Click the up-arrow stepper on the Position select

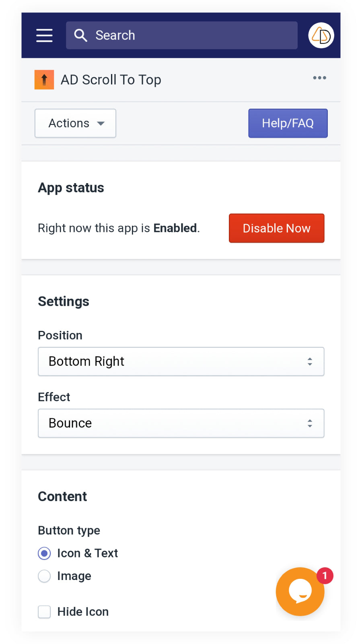click(310, 359)
